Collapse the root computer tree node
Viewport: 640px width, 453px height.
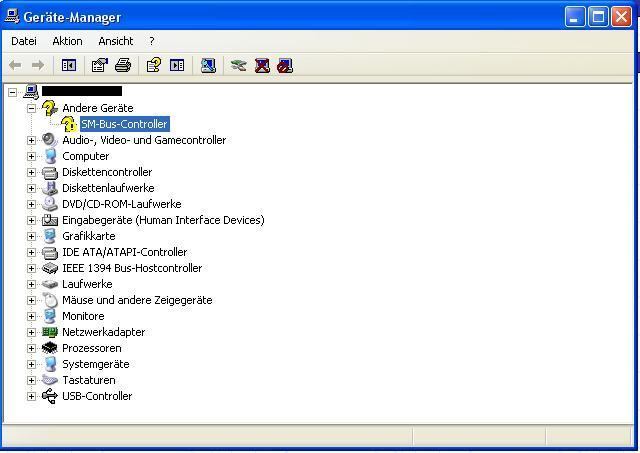(13, 92)
